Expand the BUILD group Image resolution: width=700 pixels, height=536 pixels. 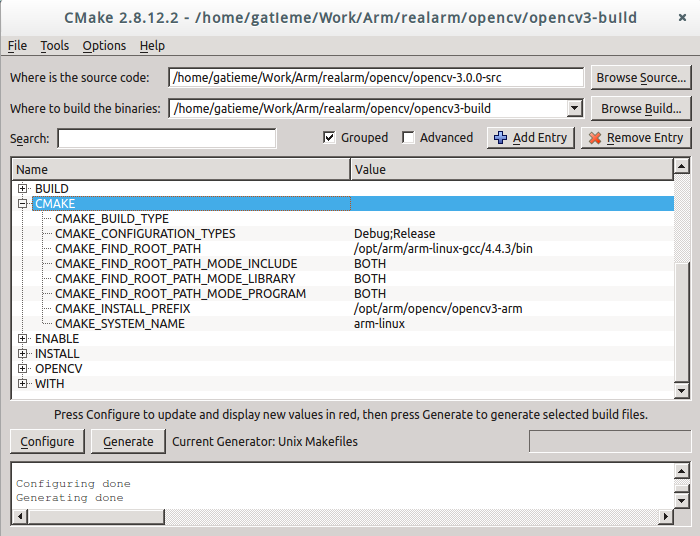[x=22, y=188]
